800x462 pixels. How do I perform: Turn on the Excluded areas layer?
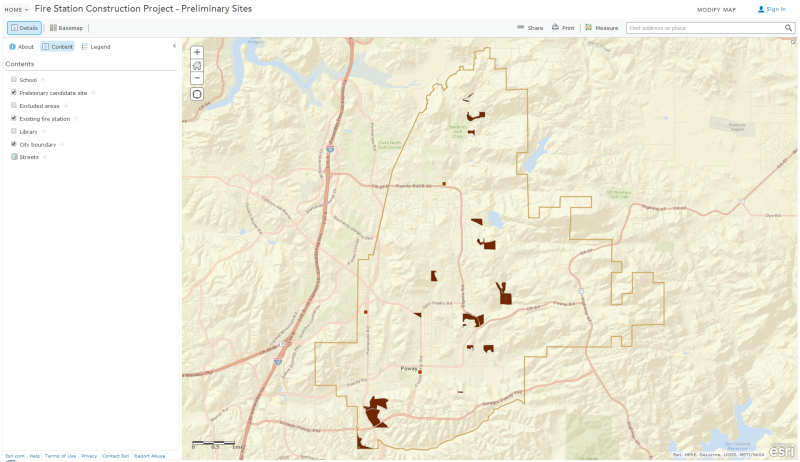click(x=13, y=105)
